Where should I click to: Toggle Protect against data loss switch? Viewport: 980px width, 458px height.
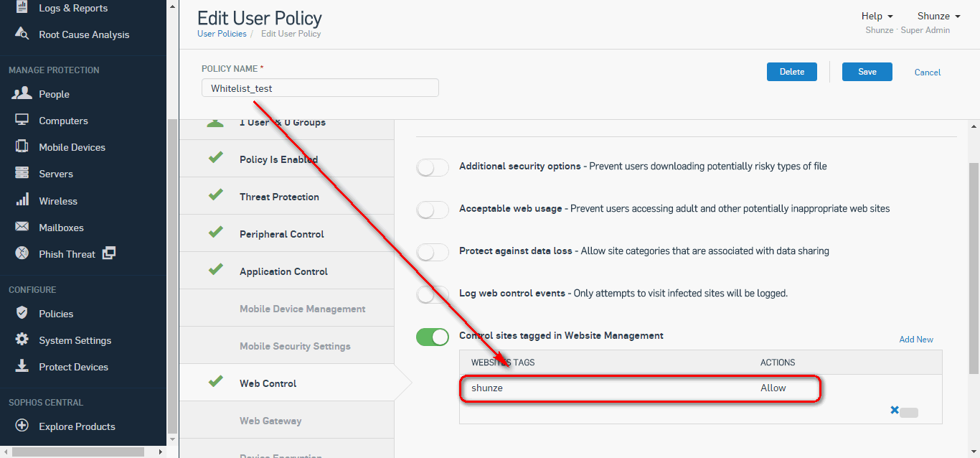pos(433,252)
